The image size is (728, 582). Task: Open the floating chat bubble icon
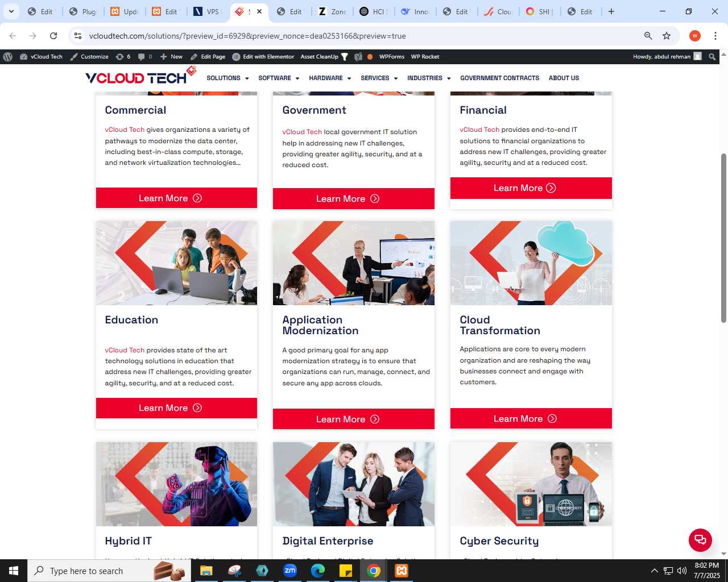click(700, 540)
